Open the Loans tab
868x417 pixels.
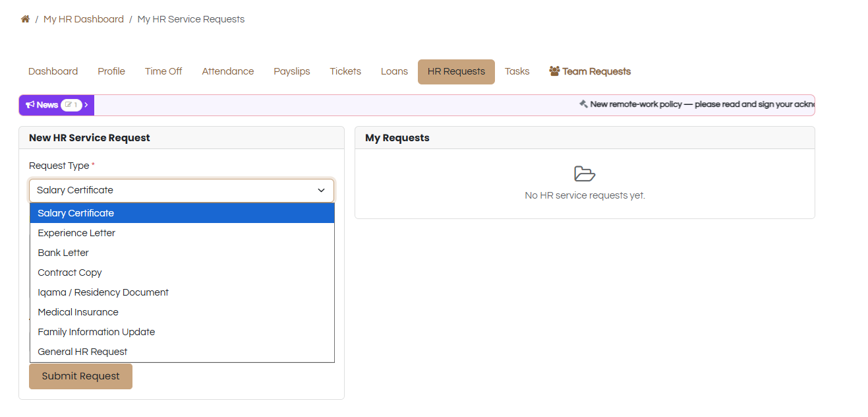click(x=394, y=71)
